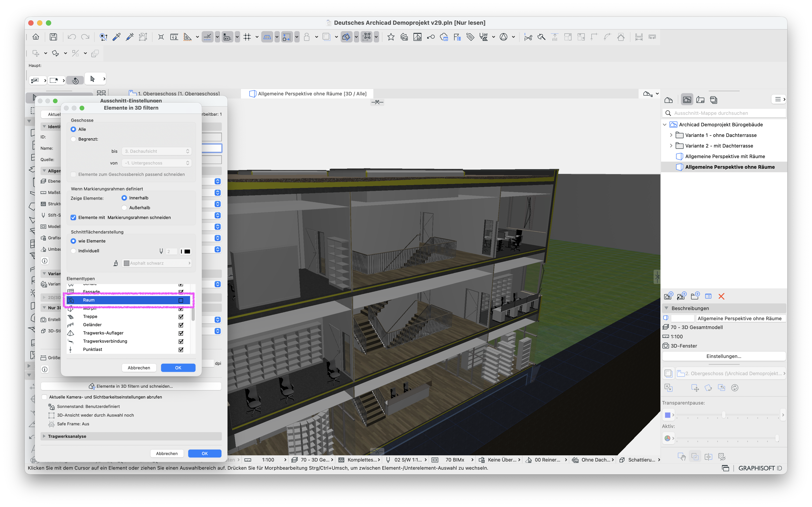Click the red X delete view icon

tap(721, 296)
